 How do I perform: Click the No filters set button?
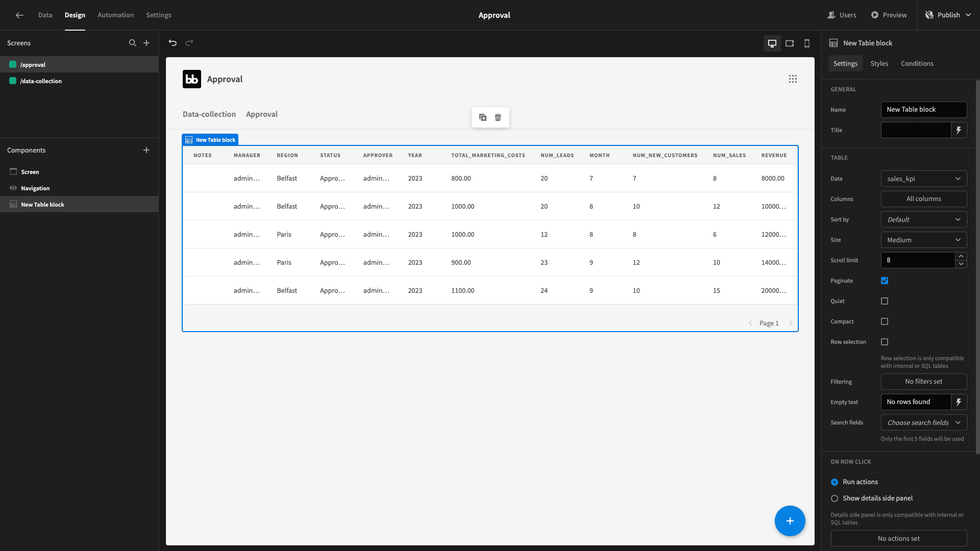(924, 382)
